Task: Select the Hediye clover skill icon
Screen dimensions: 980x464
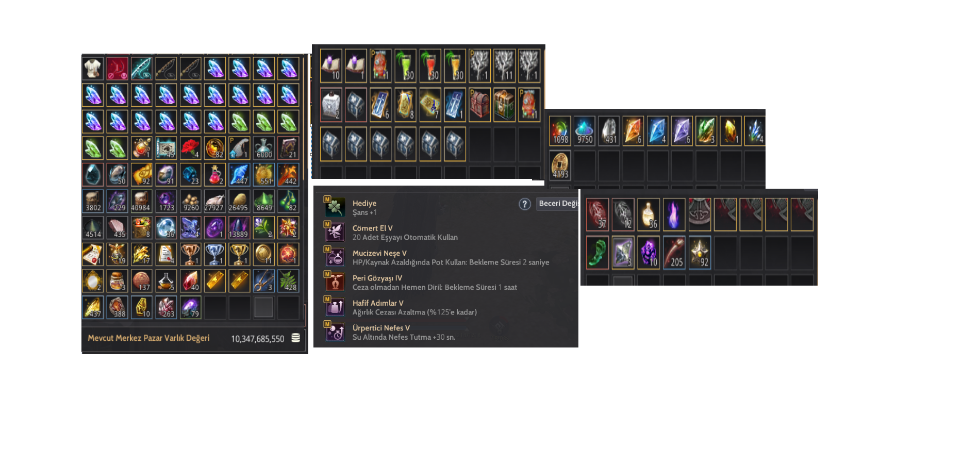Action: click(335, 207)
